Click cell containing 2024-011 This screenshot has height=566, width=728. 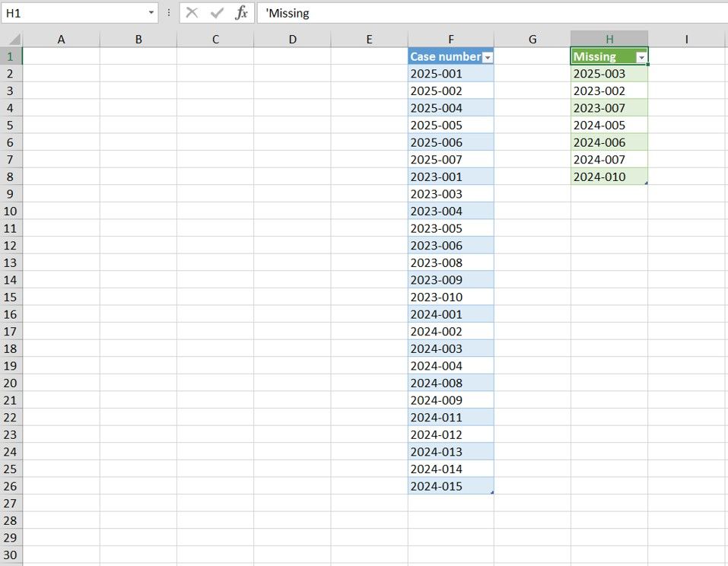pyautogui.click(x=451, y=418)
